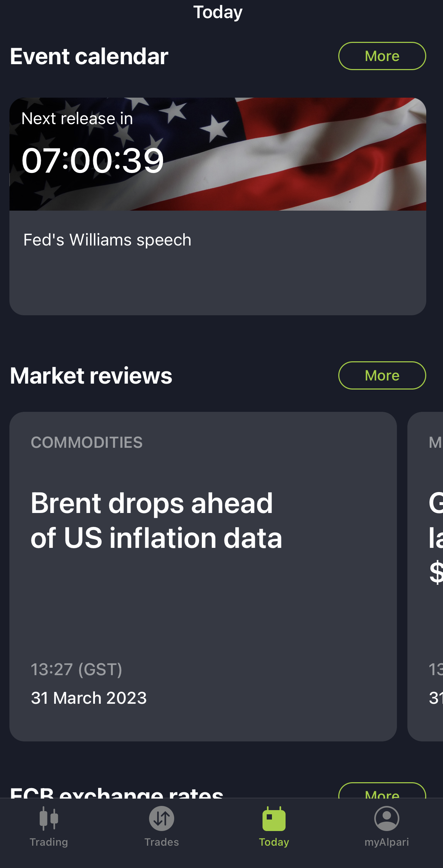
Task: Show more Event calendar items
Action: (382, 56)
